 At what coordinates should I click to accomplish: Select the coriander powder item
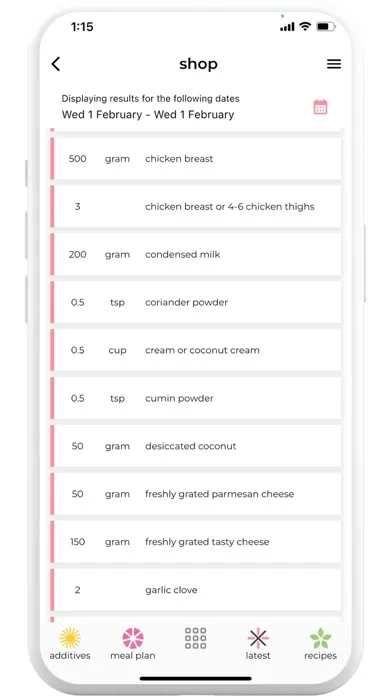click(x=195, y=302)
